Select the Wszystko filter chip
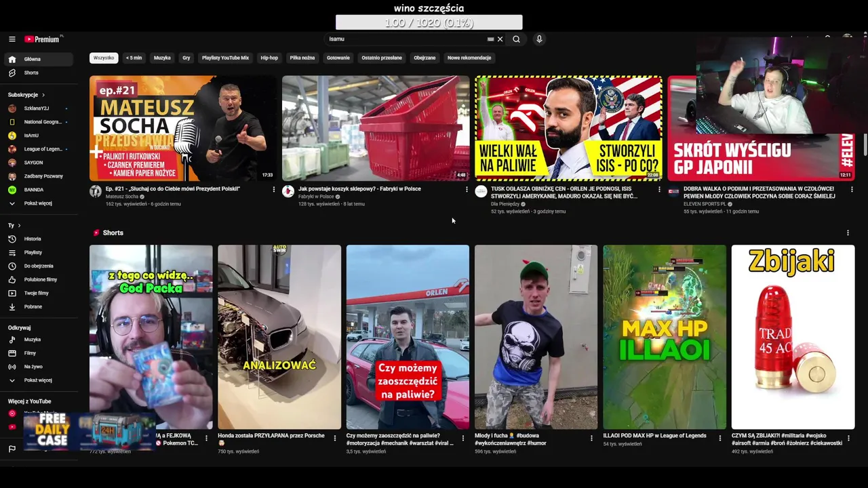Image resolution: width=868 pixels, height=488 pixels. click(x=104, y=58)
